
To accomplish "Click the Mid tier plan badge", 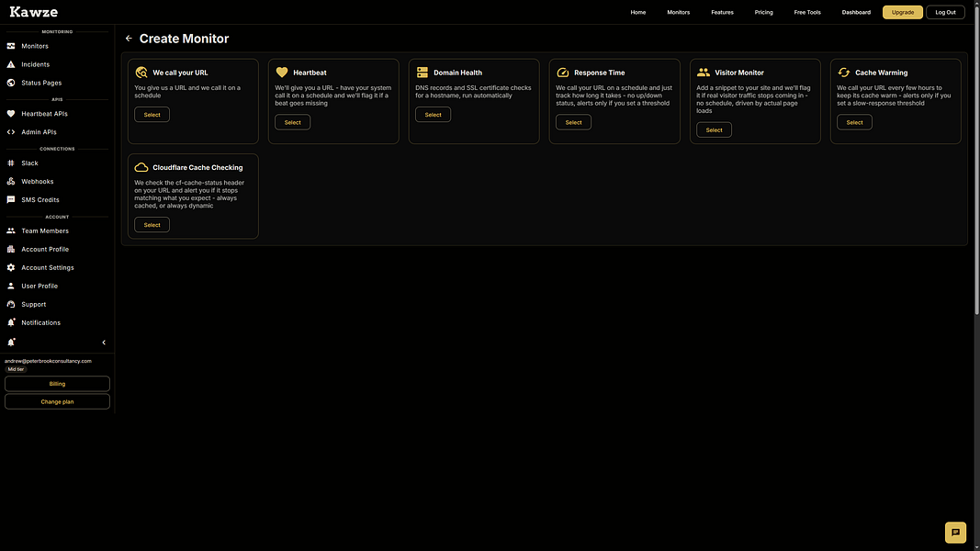I will pyautogui.click(x=16, y=369).
